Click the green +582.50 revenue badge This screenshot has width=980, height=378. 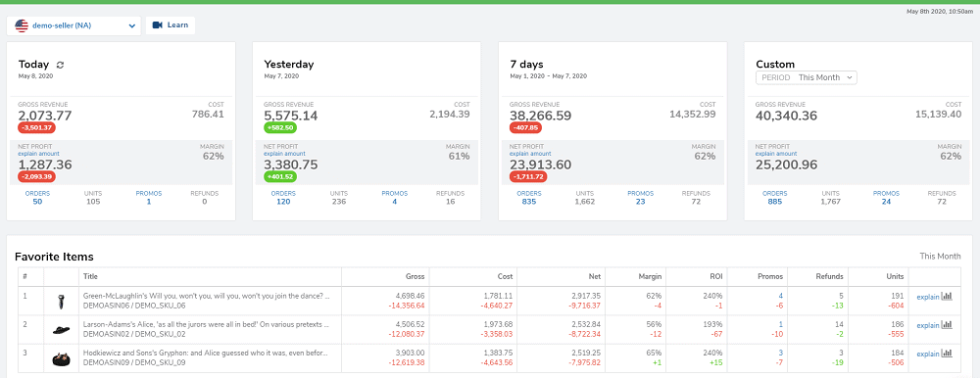[x=280, y=127]
